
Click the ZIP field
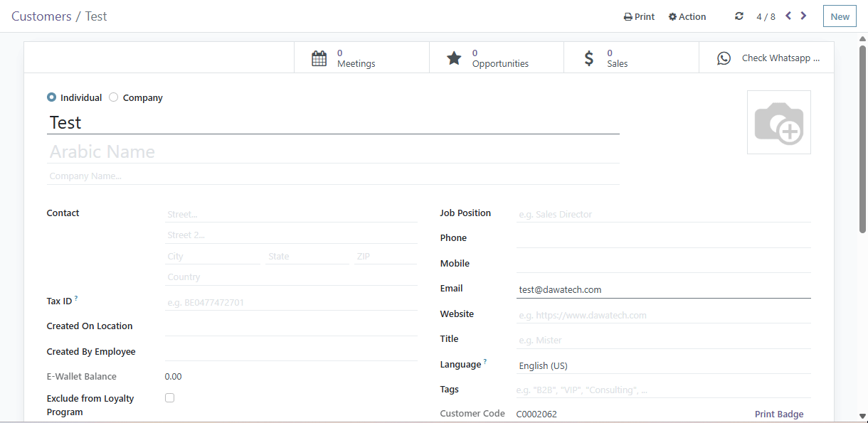386,256
